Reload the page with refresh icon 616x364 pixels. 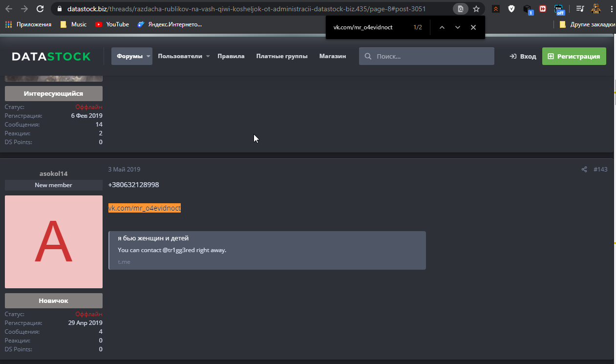pyautogui.click(x=40, y=9)
